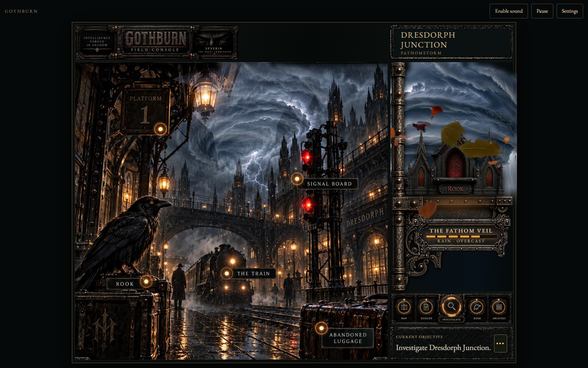Click the Abandoned Luggage hotspot marker
This screenshot has width=588, height=368.
click(321, 328)
